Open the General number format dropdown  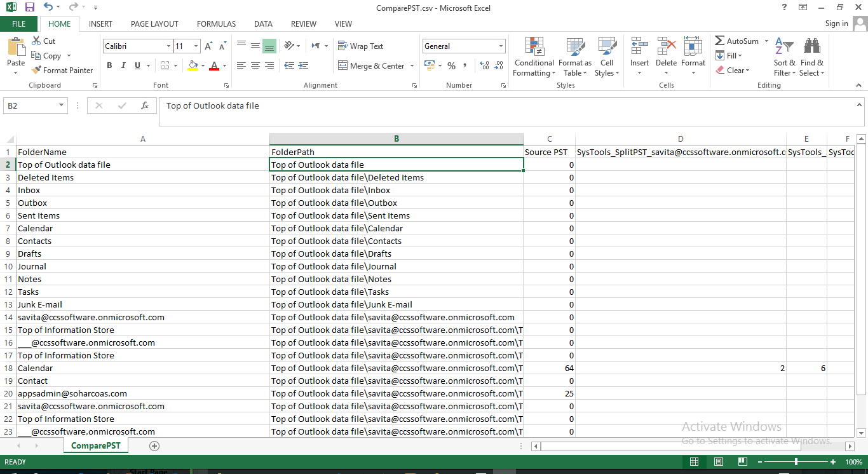(501, 46)
